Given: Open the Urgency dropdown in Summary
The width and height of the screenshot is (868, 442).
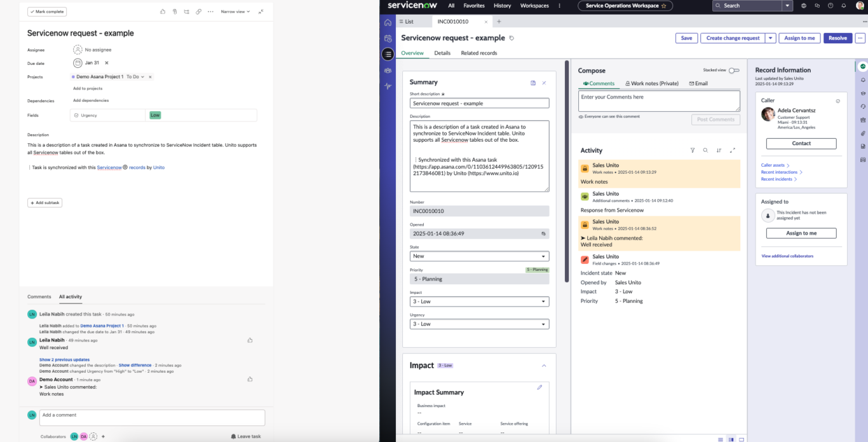Looking at the screenshot, I should point(480,324).
